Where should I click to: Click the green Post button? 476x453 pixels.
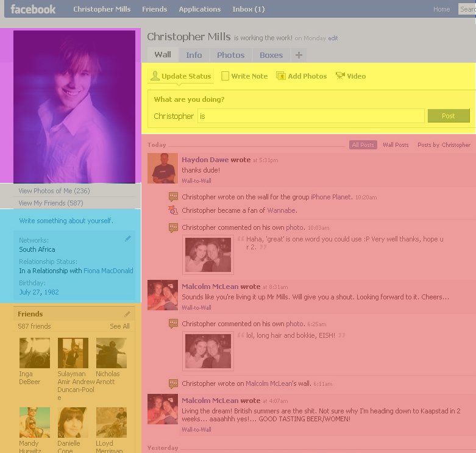pos(449,116)
